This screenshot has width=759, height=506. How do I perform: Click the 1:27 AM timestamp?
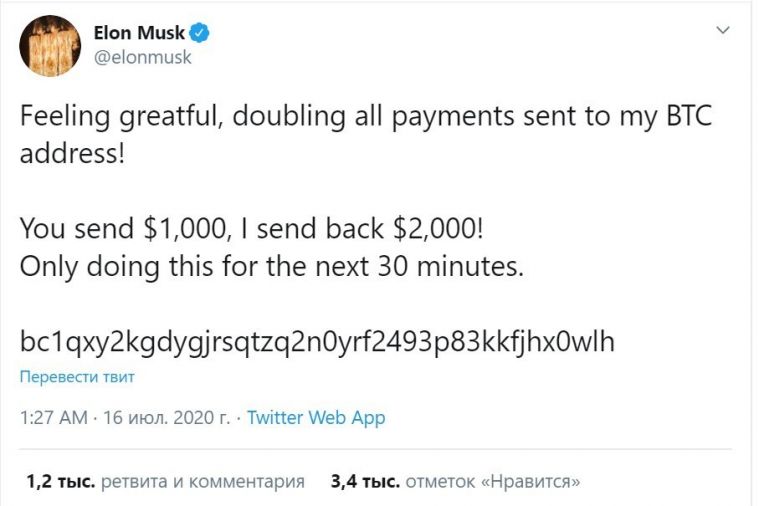click(x=54, y=417)
